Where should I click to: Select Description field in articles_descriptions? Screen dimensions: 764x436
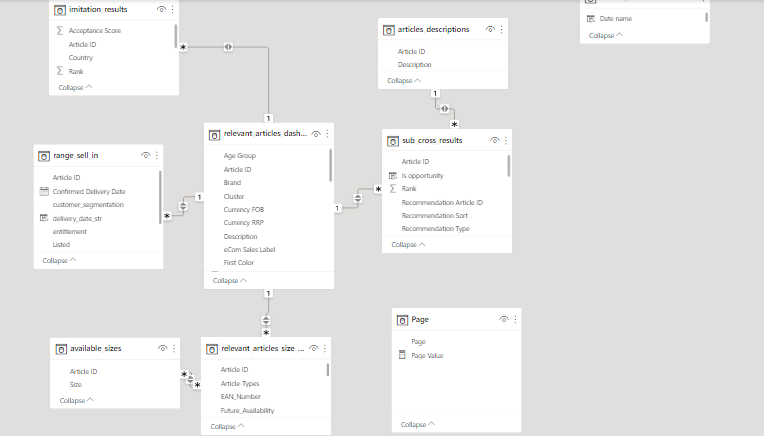click(414, 64)
